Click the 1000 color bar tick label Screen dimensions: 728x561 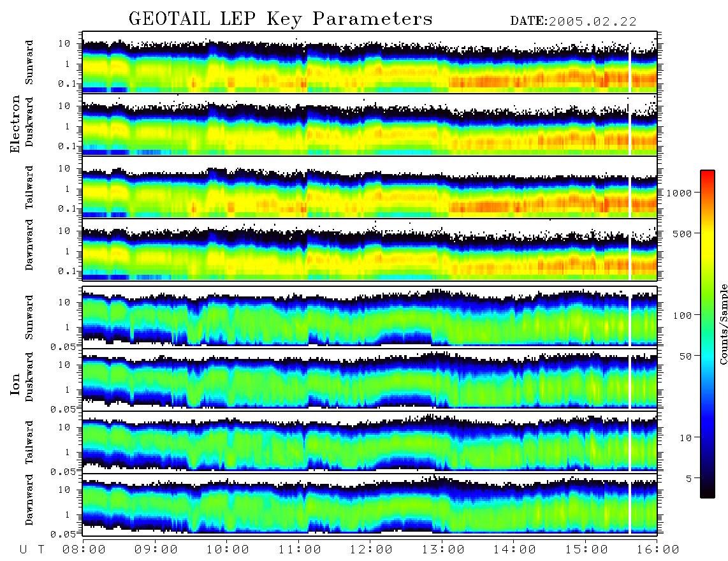[x=679, y=193]
